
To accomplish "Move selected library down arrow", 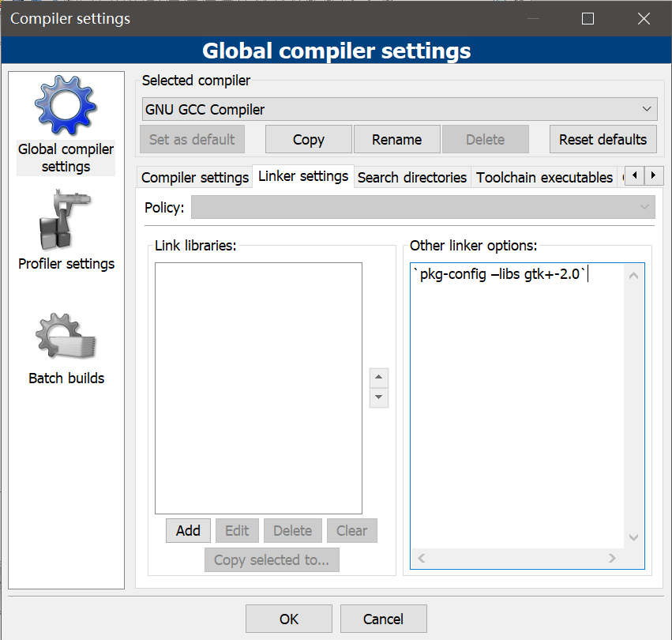I will point(379,397).
